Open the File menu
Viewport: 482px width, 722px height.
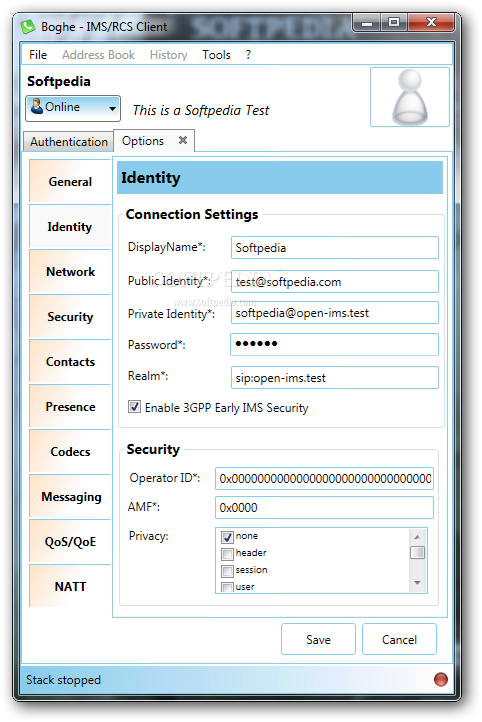click(x=38, y=55)
